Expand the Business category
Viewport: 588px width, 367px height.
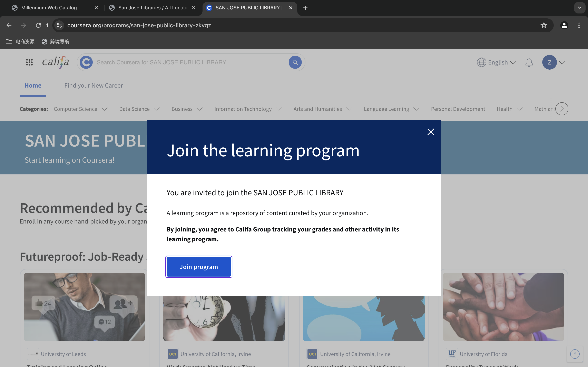point(187,109)
